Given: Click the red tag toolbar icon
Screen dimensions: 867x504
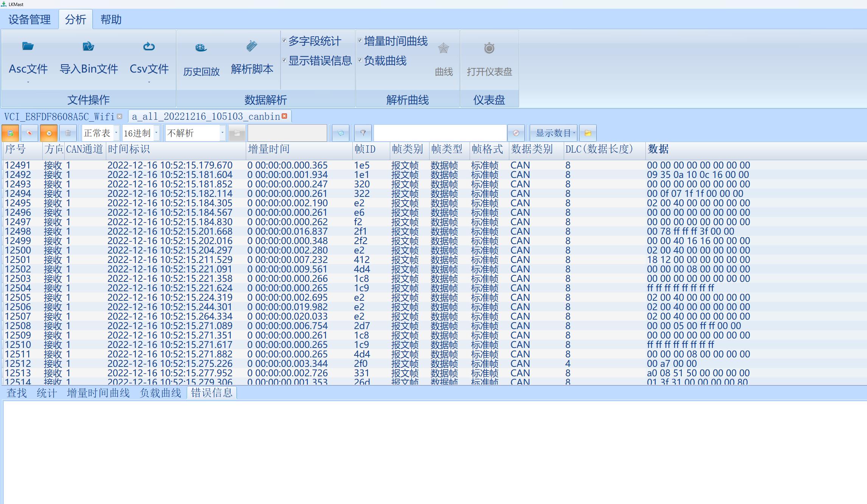Looking at the screenshot, I should [29, 133].
